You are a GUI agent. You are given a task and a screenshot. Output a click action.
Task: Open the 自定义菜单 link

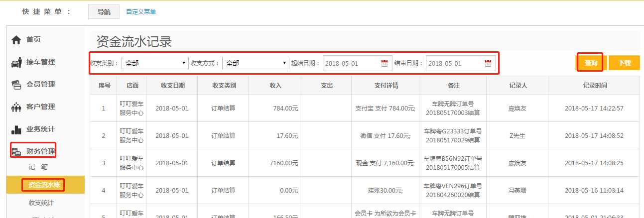click(x=141, y=12)
